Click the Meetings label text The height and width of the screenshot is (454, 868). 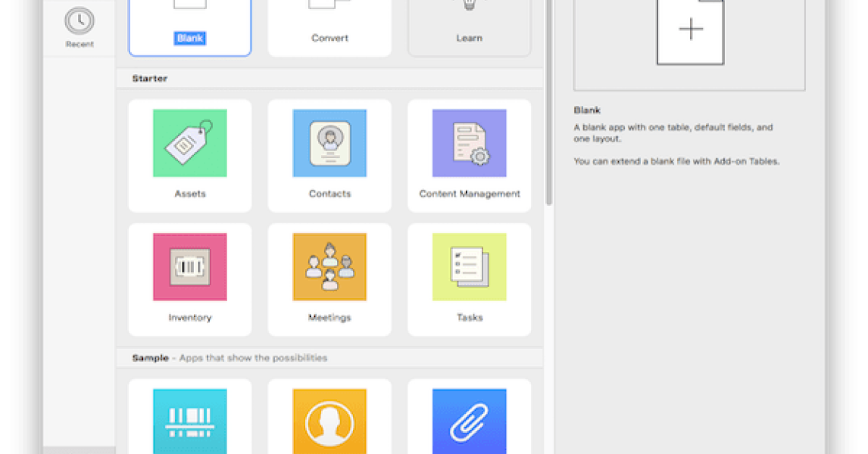point(329,317)
